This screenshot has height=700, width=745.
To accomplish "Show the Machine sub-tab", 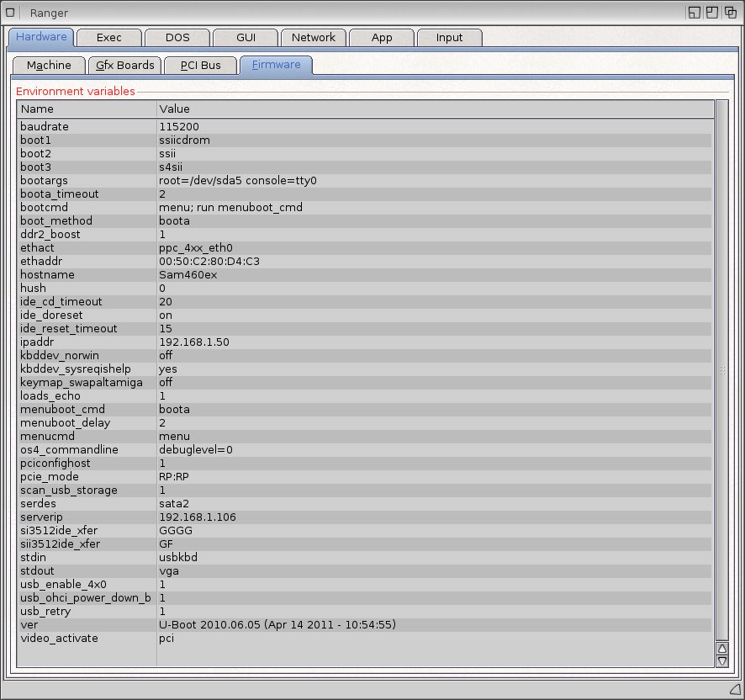I will click(x=49, y=66).
